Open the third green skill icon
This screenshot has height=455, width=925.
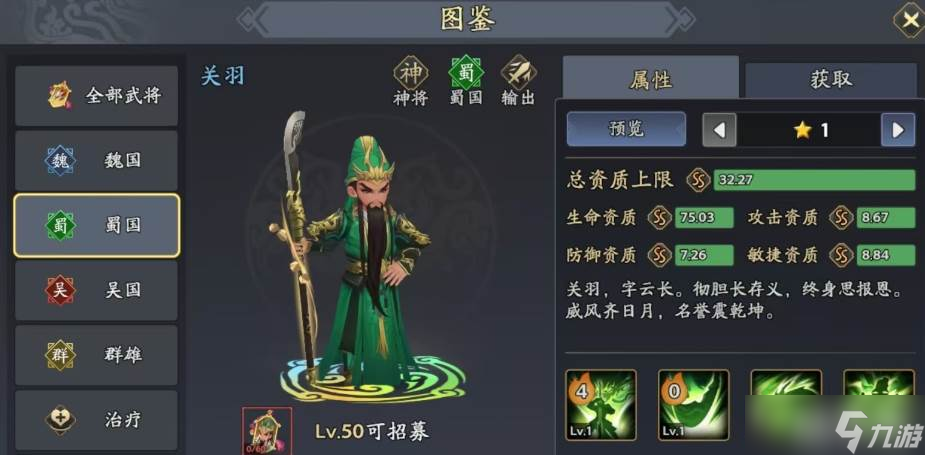[786, 405]
